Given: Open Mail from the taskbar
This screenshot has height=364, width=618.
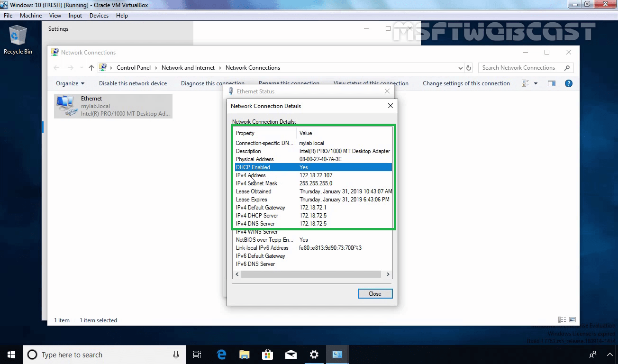Looking at the screenshot, I should click(291, 355).
